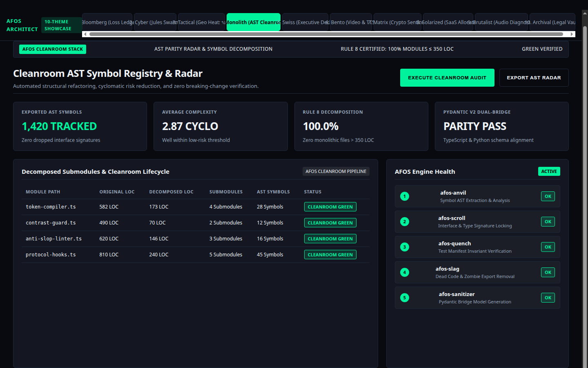Click the OK badge for afos-slag

coord(548,272)
